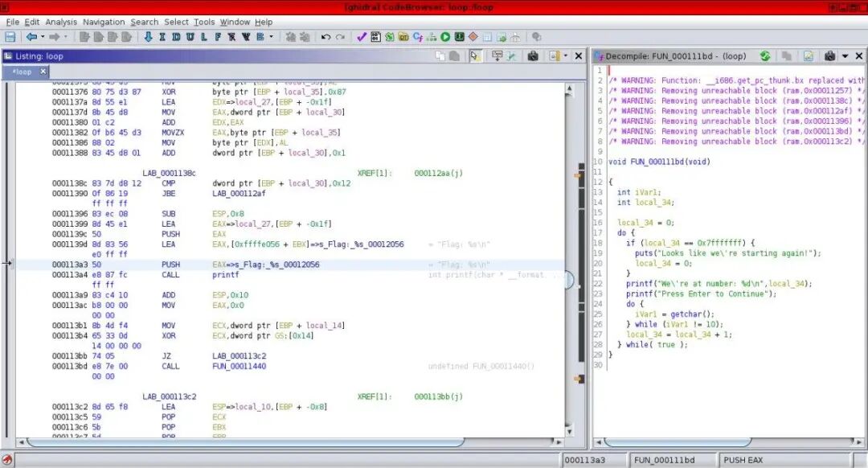868x468 pixels.
Task: Select label LAB_0001138c in the listing
Action: [x=170, y=174]
